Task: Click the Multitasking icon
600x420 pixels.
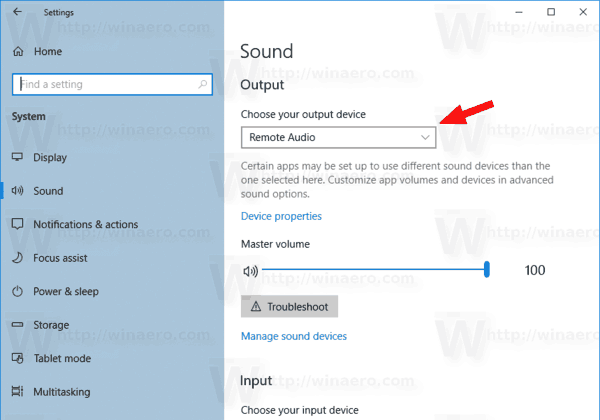Action: click(17, 391)
